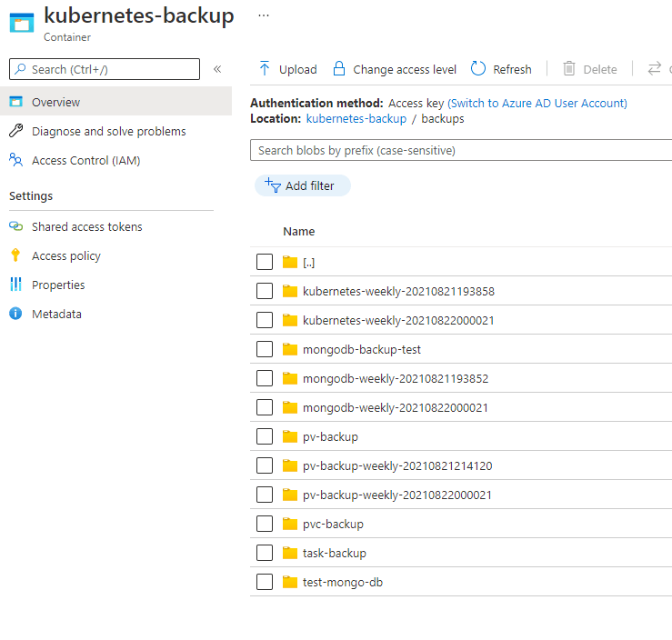Sort by the Name column header

[298, 231]
